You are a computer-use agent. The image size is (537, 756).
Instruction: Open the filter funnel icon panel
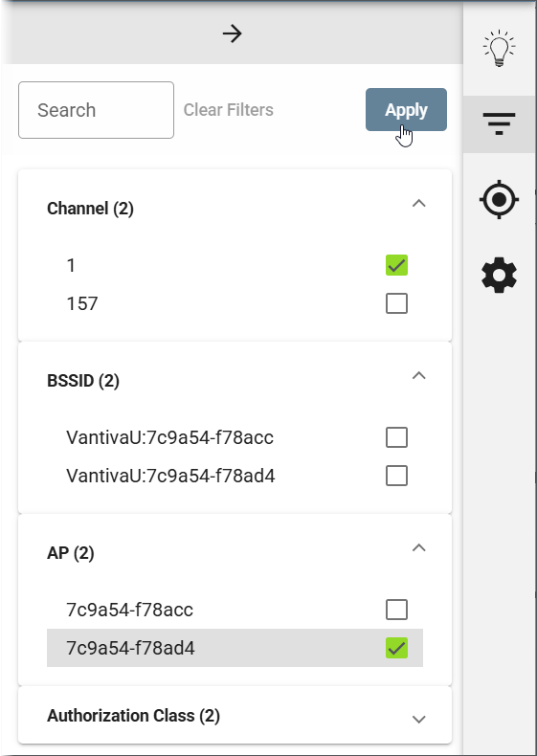[x=499, y=123]
